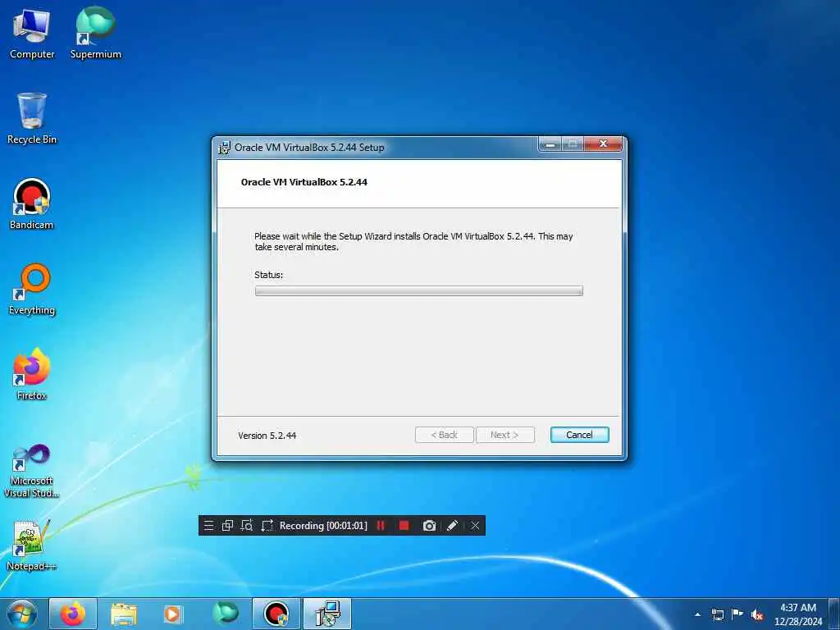Select the Recycle Bin icon

tap(32, 119)
